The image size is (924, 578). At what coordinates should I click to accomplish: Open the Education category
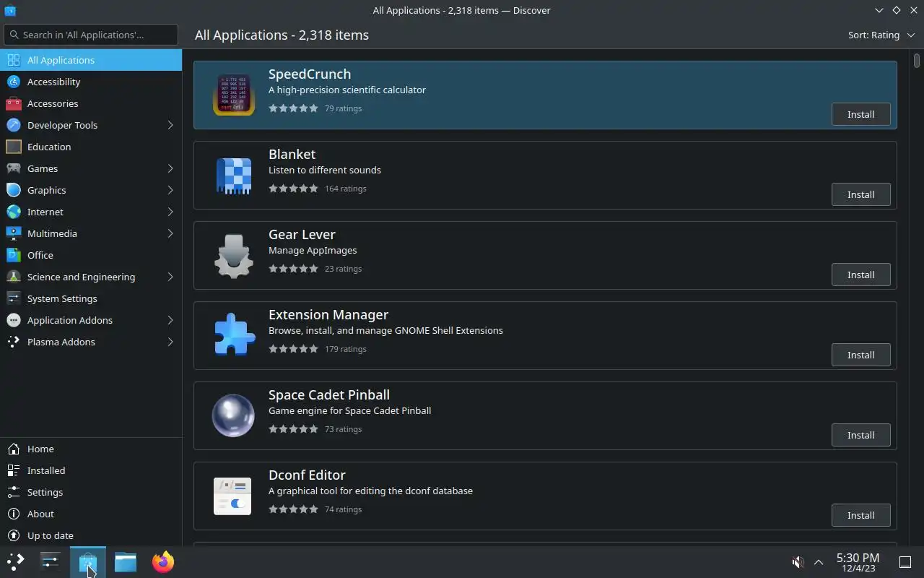click(91, 147)
